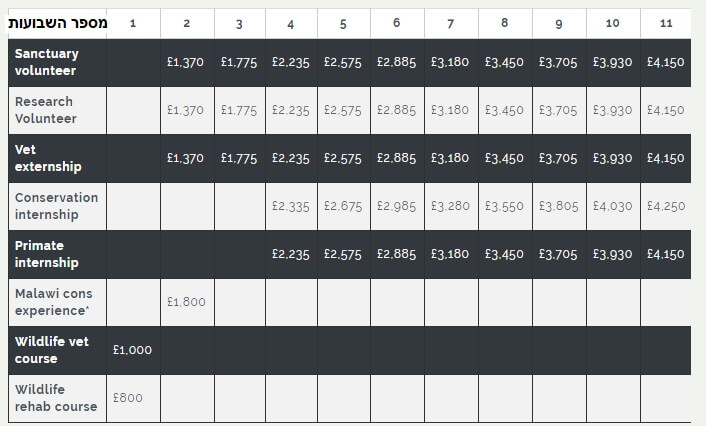Click the Malawi cons experience row label
706x429 pixels.
(53, 302)
